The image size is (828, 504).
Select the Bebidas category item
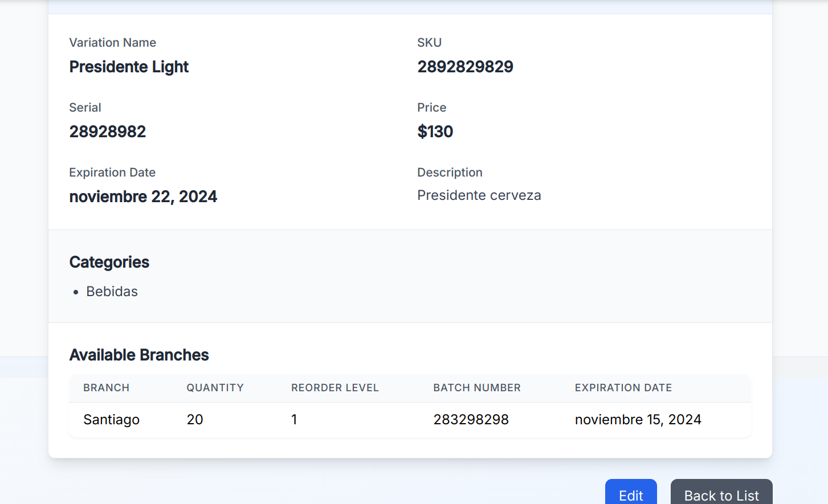pyautogui.click(x=112, y=292)
